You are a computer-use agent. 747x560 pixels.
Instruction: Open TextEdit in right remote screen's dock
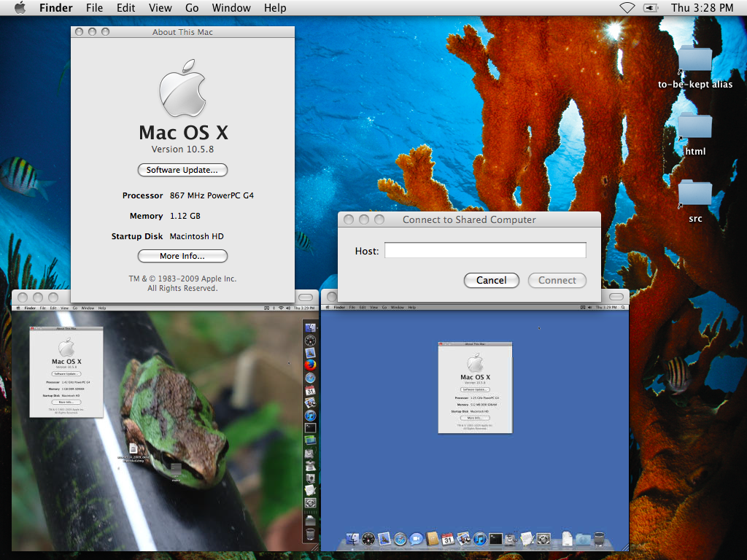527,538
